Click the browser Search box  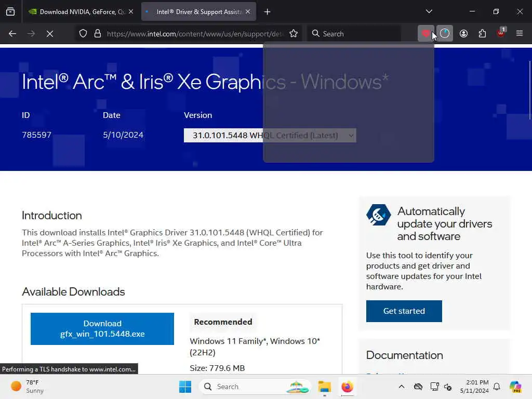[354, 34]
